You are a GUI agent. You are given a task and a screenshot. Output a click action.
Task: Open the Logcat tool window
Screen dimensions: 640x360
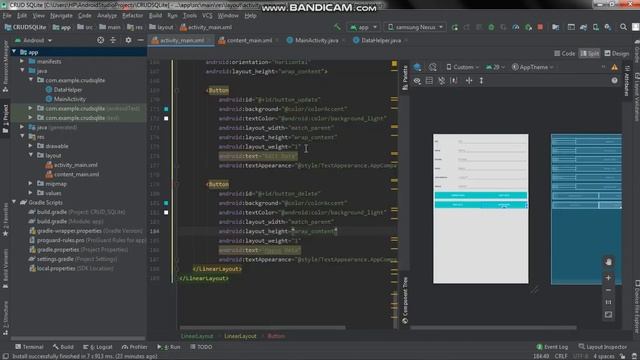(98, 347)
